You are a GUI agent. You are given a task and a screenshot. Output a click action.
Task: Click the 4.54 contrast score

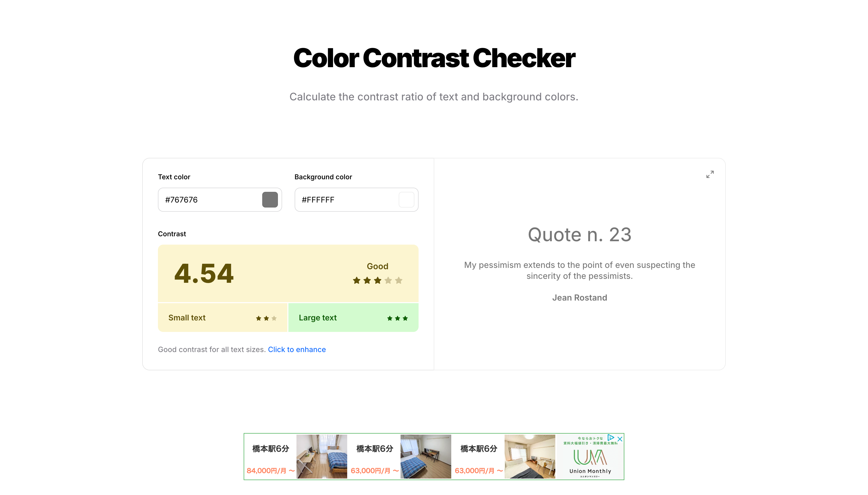pos(204,273)
